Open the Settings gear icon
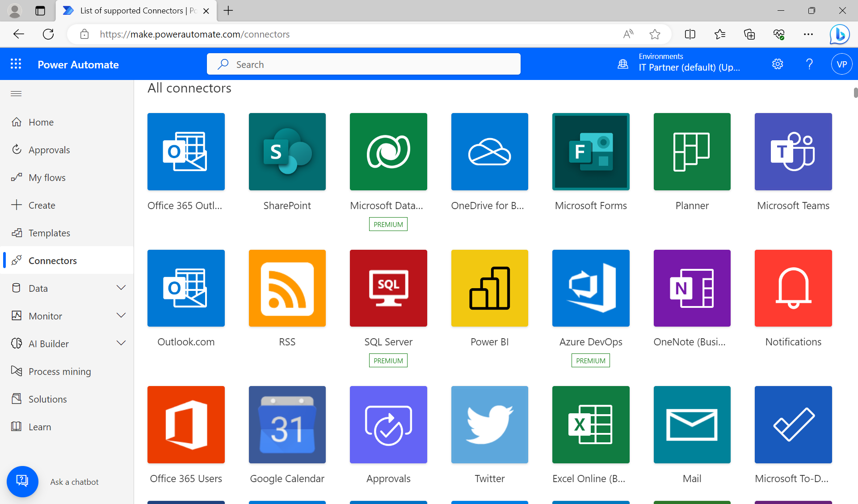The height and width of the screenshot is (504, 858). click(778, 64)
